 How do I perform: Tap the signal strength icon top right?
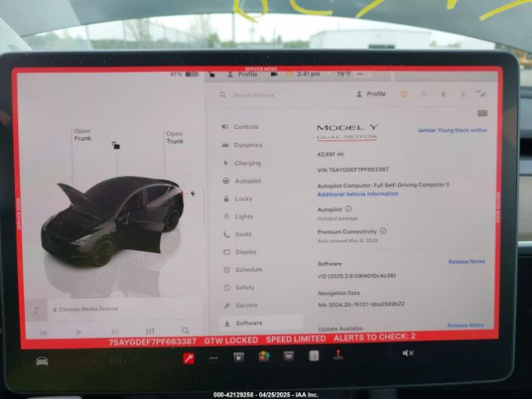(x=480, y=94)
